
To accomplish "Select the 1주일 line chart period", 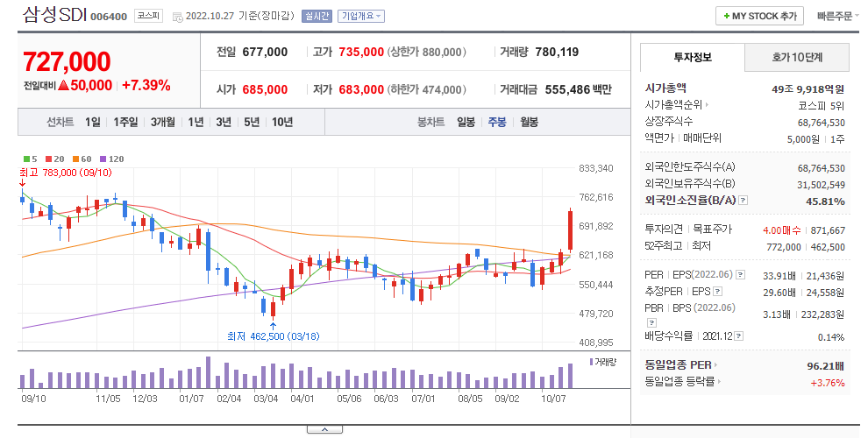I will coord(125,123).
